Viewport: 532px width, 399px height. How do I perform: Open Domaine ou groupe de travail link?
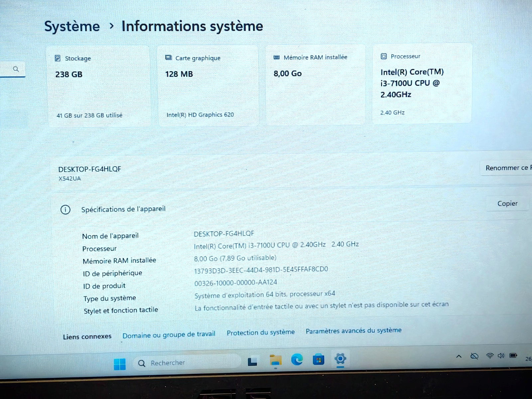coord(169,334)
